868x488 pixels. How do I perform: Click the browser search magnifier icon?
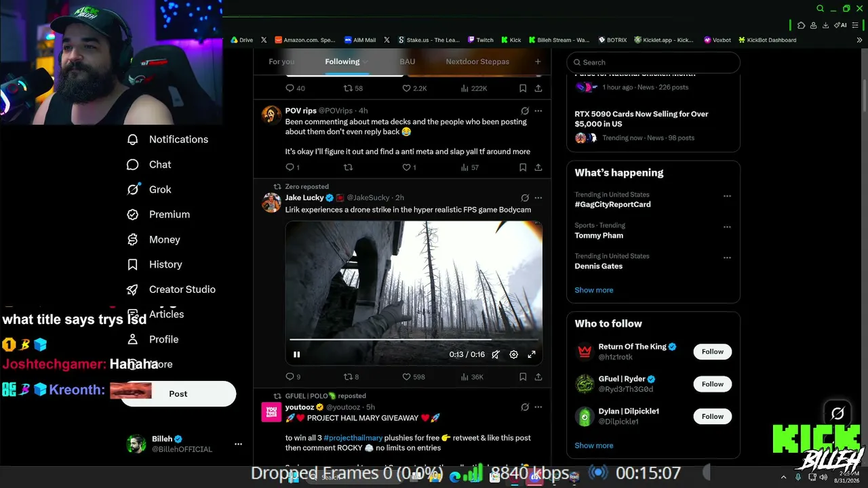[x=821, y=9]
